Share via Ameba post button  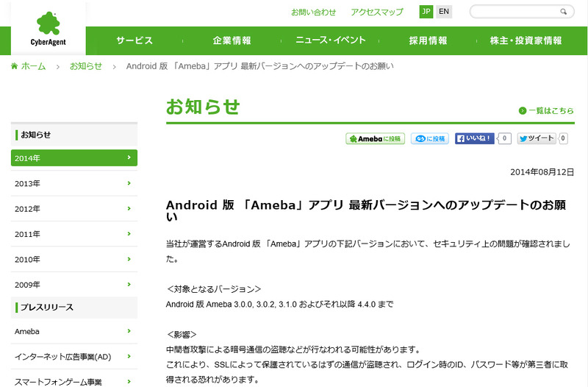click(x=376, y=138)
